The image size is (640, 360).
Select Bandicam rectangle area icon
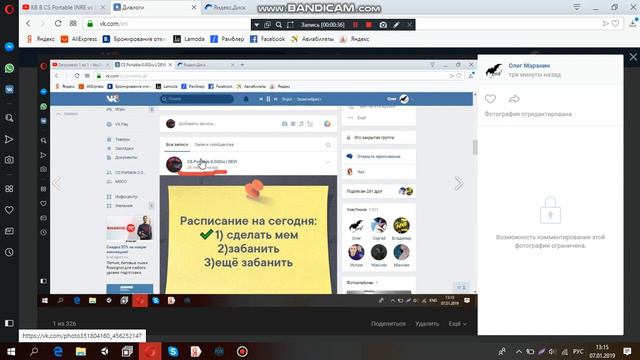point(290,25)
